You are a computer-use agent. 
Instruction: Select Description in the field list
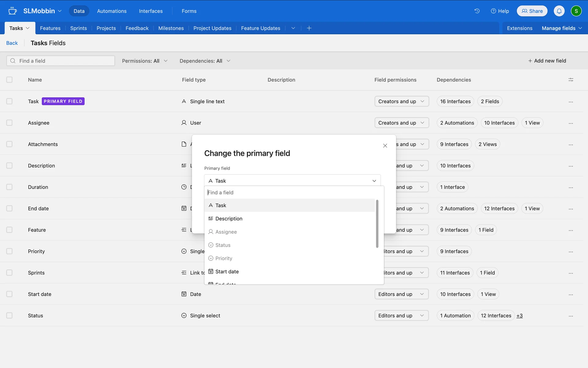tap(229, 219)
